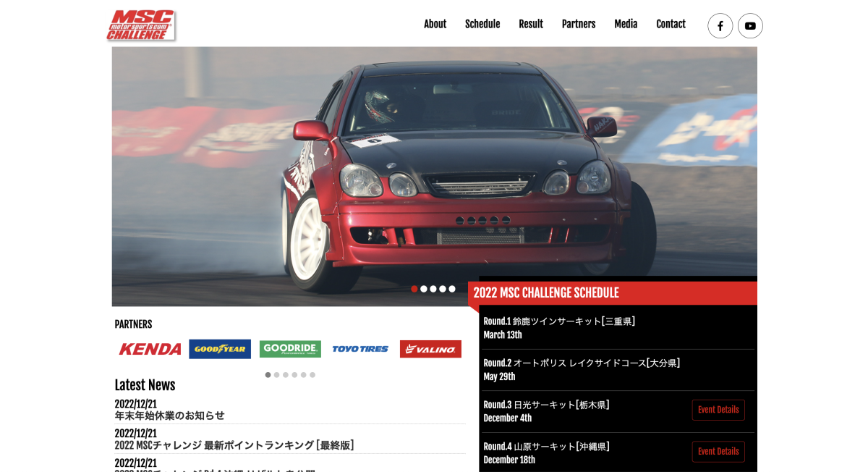Image resolution: width=868 pixels, height=472 pixels.
Task: Open the 最新ポイントランキング [最終版] news article
Action: click(x=234, y=445)
